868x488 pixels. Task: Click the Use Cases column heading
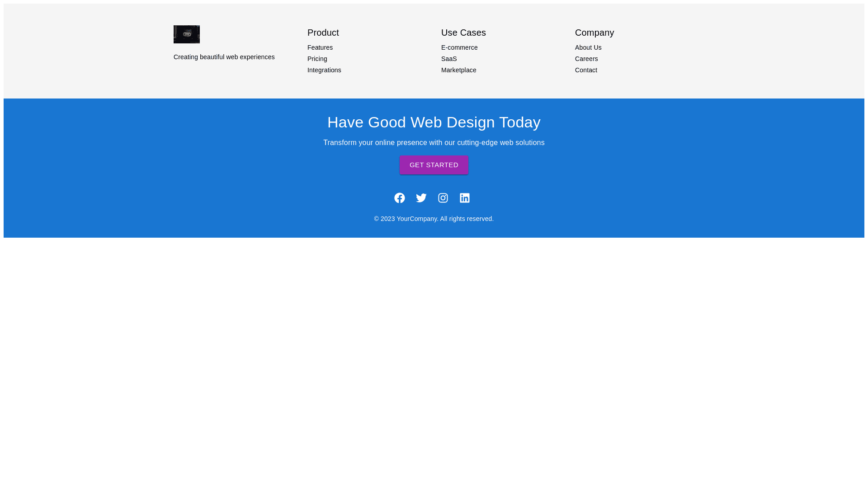point(463,33)
